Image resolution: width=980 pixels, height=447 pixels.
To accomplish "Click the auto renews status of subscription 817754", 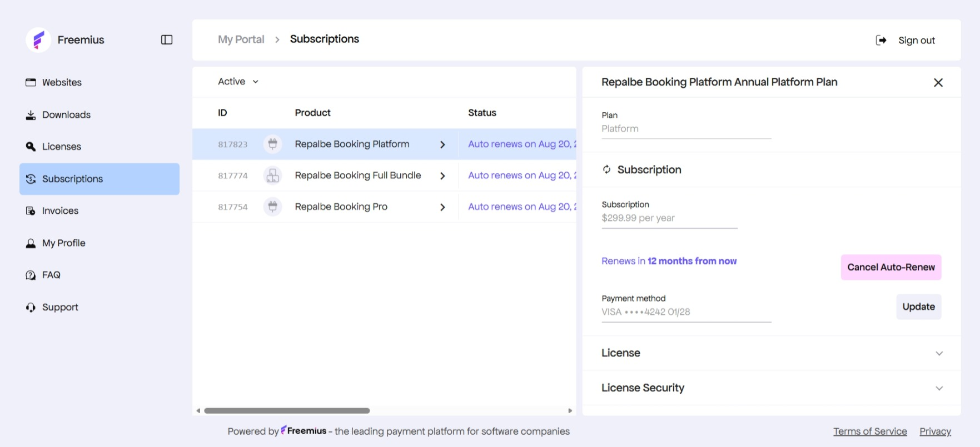I will 522,207.
